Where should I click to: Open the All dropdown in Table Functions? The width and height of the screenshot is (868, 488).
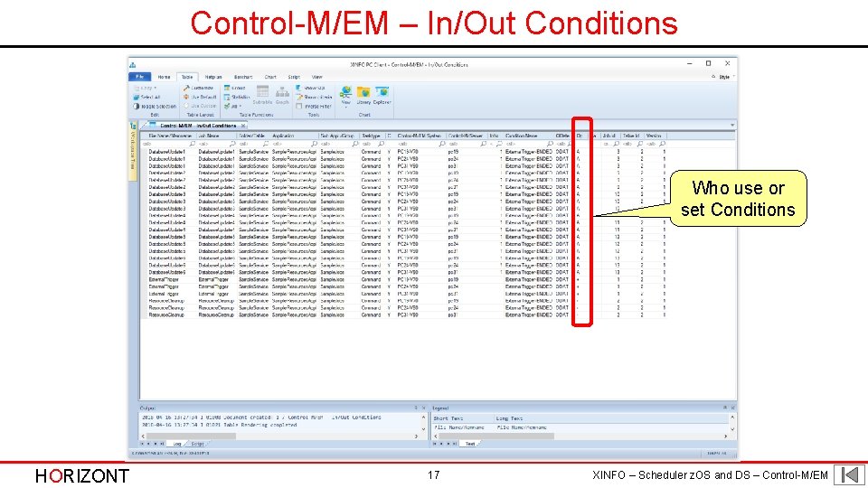(x=232, y=107)
